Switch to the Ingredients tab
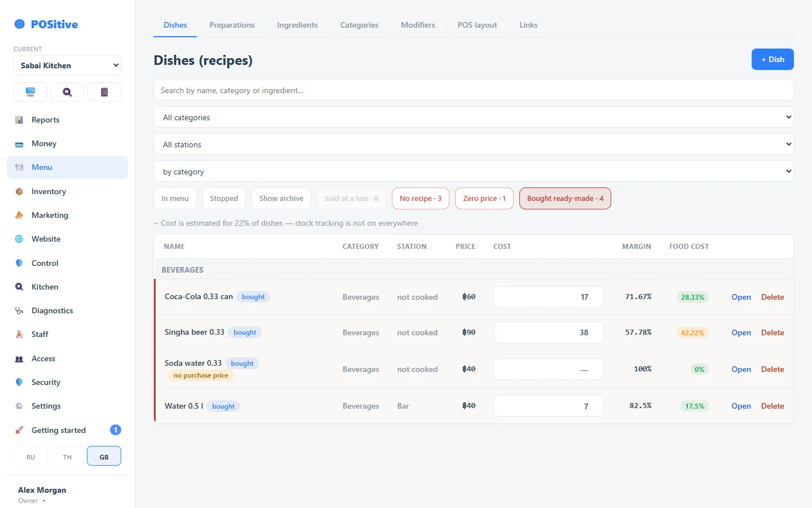 (x=297, y=25)
